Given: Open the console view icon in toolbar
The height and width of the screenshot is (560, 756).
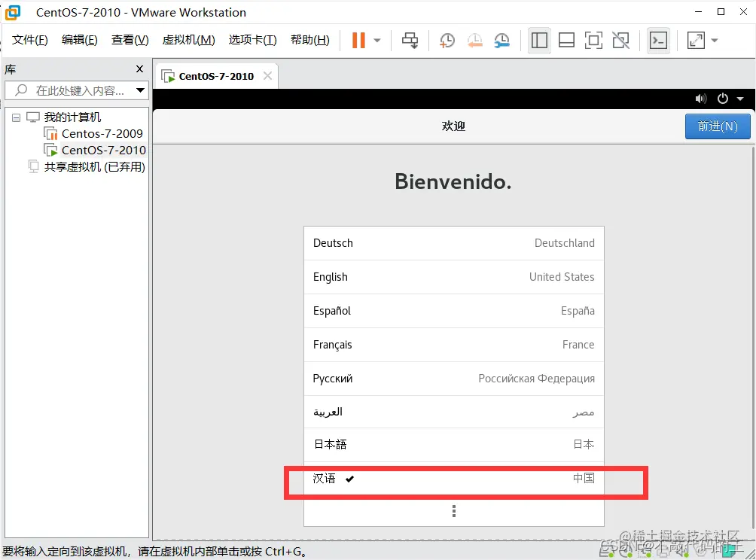Looking at the screenshot, I should pos(658,41).
